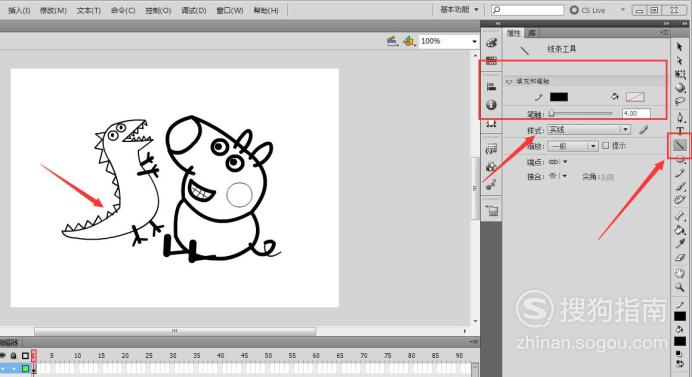The image size is (692, 377).
Task: Select the Text tool
Action: 680,130
